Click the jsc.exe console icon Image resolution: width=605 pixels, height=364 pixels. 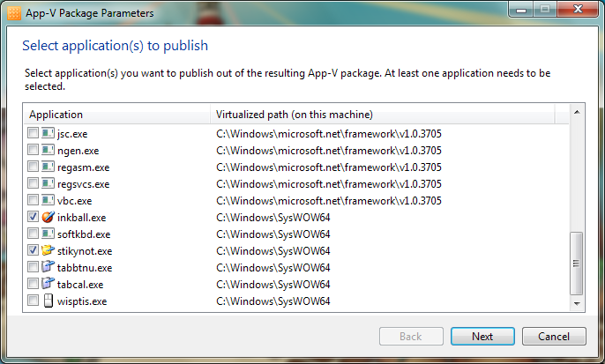[48, 133]
